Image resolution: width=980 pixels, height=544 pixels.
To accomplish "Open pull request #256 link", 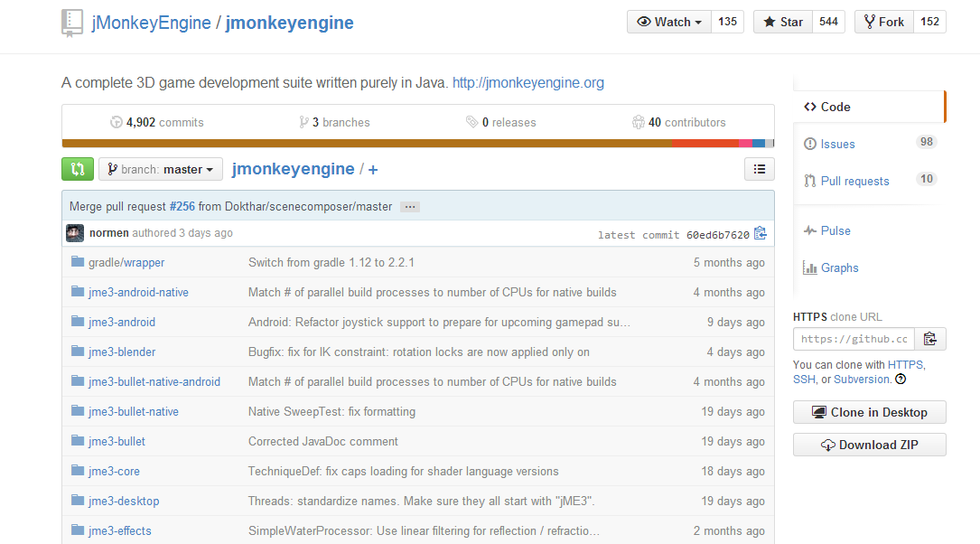I will tap(182, 206).
